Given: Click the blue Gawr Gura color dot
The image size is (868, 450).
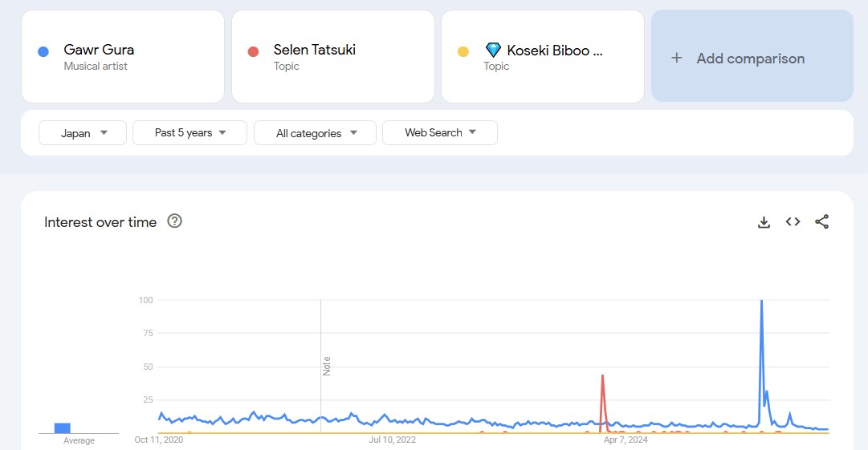Looking at the screenshot, I should (x=43, y=51).
